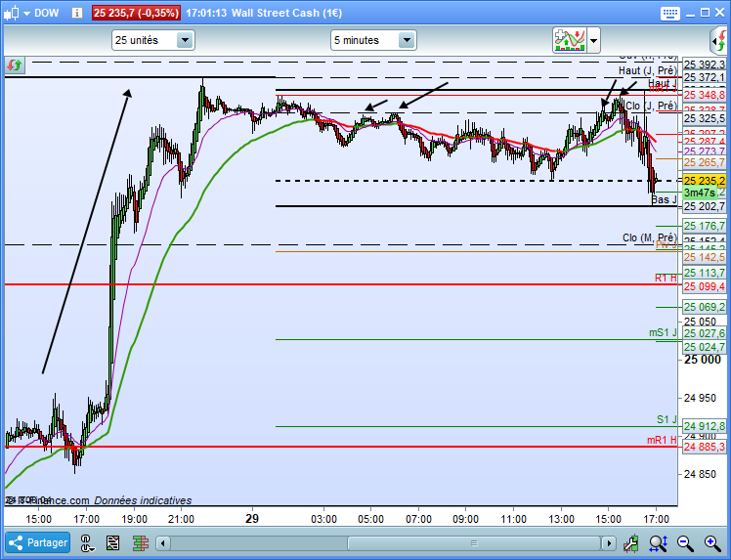Open the 25 unités quantity dropdown
Image resolution: width=731 pixels, height=560 pixels.
(x=152, y=40)
